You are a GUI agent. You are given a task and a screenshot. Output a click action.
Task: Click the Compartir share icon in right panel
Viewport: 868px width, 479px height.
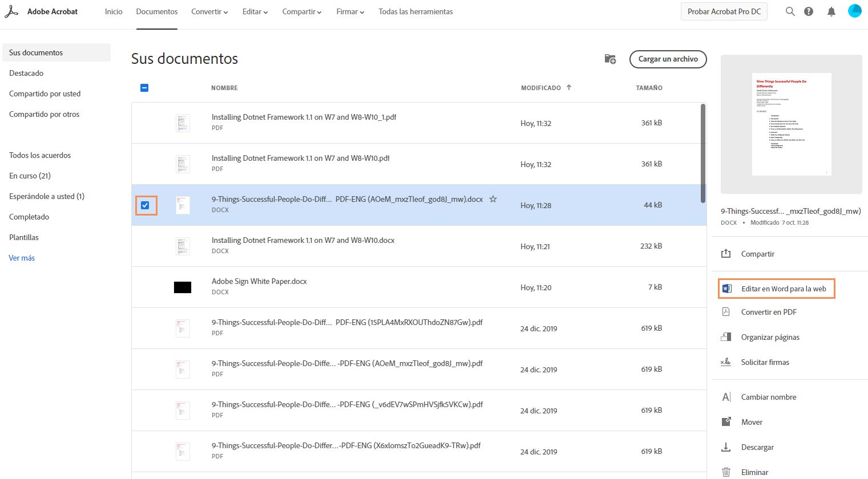[726, 254]
